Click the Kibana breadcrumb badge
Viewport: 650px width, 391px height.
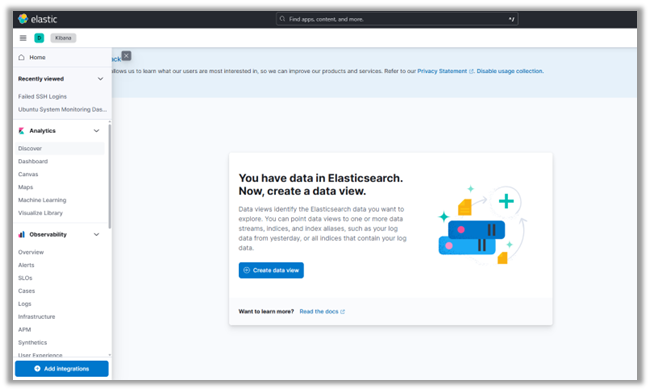tap(63, 38)
